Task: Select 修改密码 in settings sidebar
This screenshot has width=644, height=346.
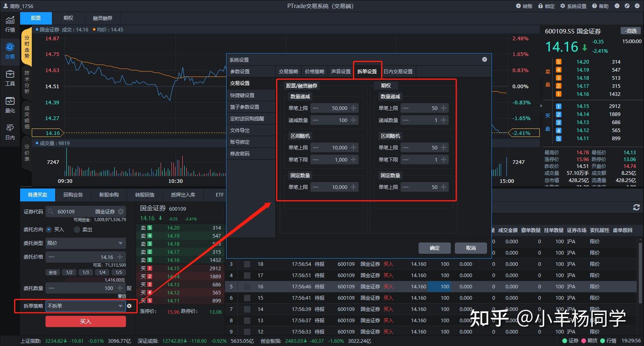Action: (251, 153)
